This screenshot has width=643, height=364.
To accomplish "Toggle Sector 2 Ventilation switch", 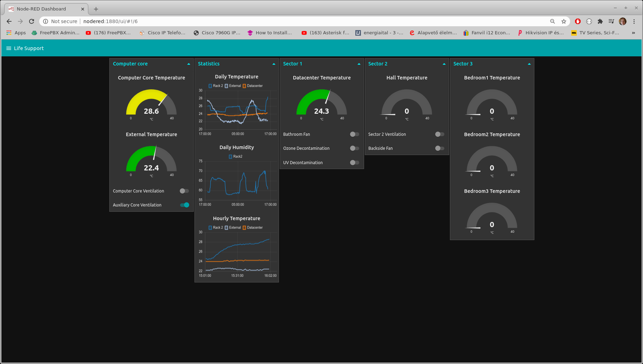I will [x=440, y=134].
